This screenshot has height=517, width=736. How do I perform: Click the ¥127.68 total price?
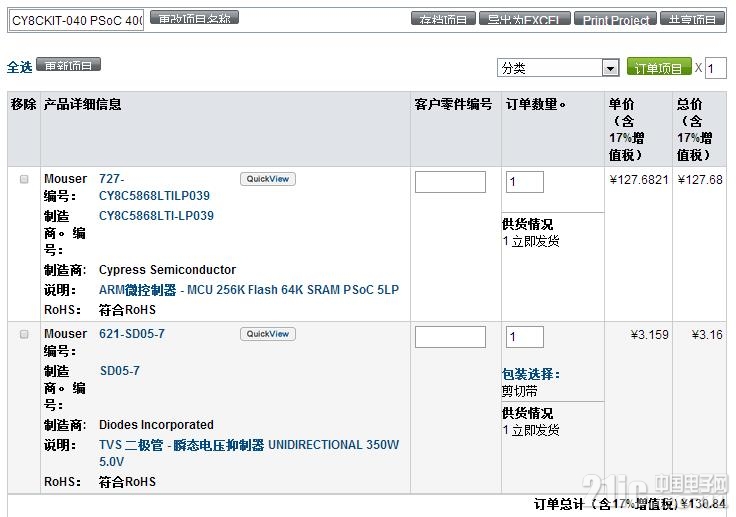click(x=700, y=180)
